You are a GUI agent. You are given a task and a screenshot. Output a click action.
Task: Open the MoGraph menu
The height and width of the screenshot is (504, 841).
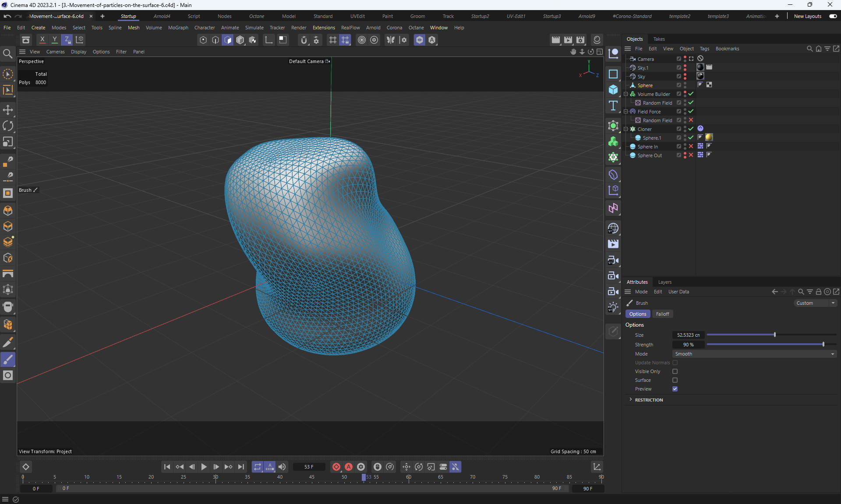click(x=178, y=28)
